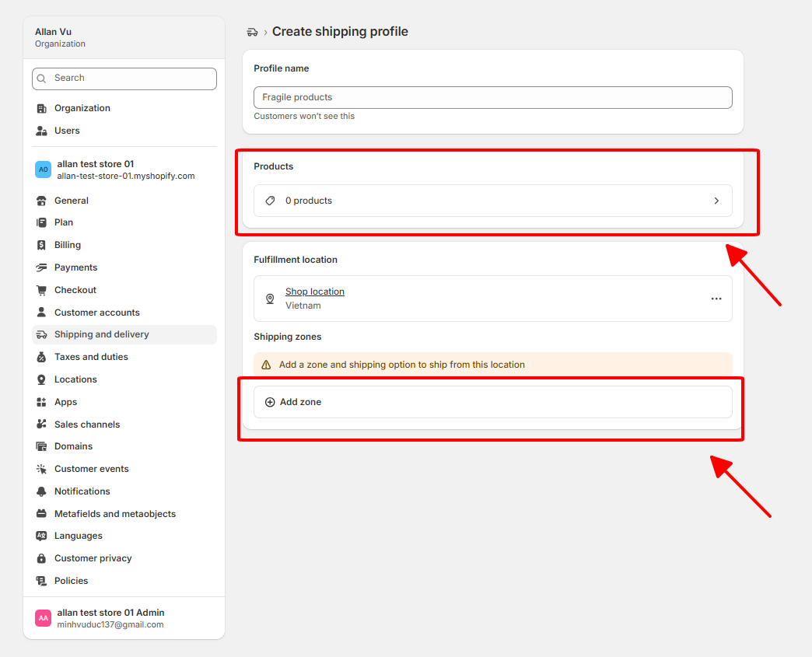Click the General storefront icon
812x657 pixels.
(41, 201)
